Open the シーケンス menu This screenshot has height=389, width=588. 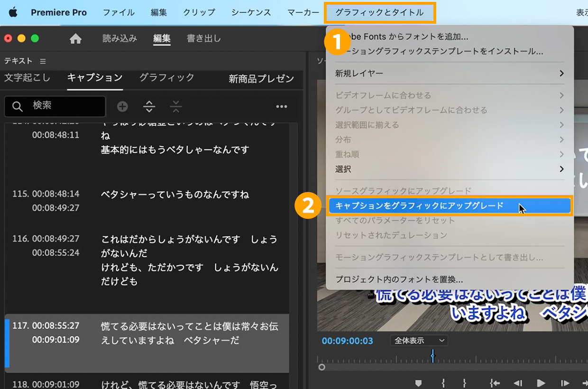coord(251,13)
